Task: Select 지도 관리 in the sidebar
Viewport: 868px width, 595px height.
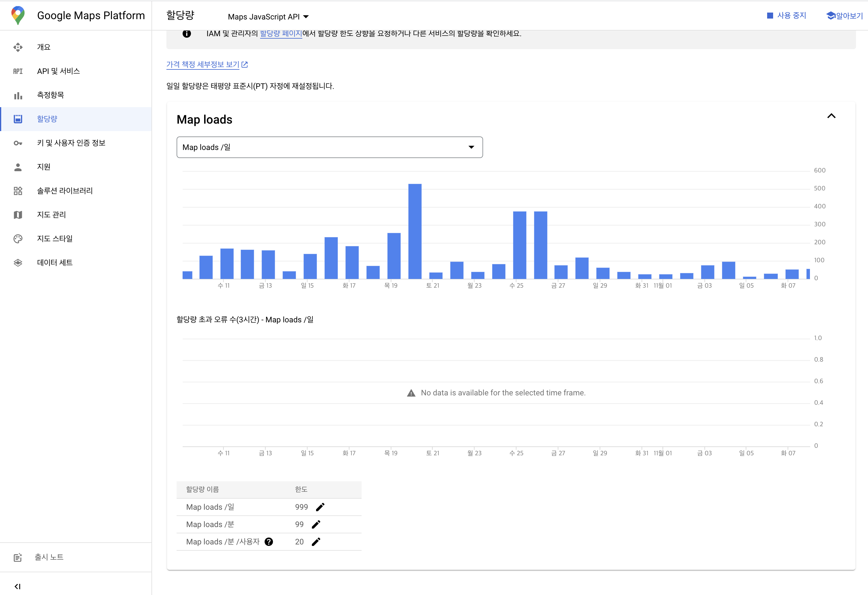Action: [51, 215]
